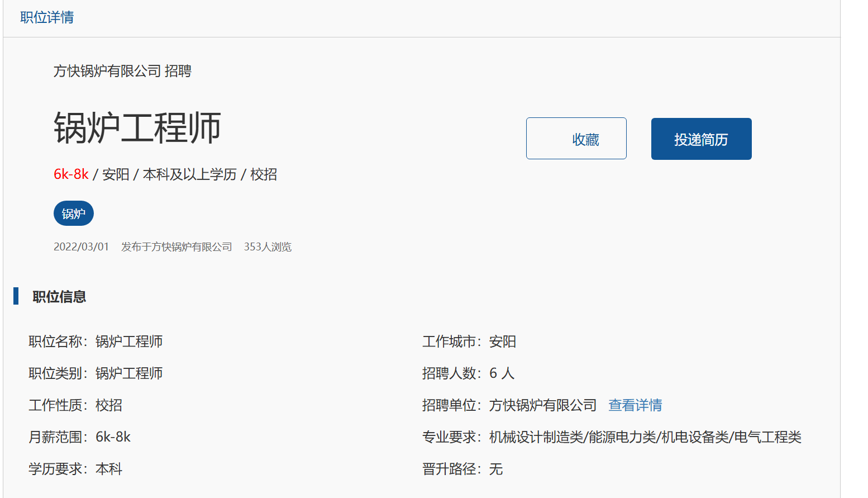Viewport: 868px width, 498px height.
Task: Click the 专业要求 majors list text
Action: point(645,437)
